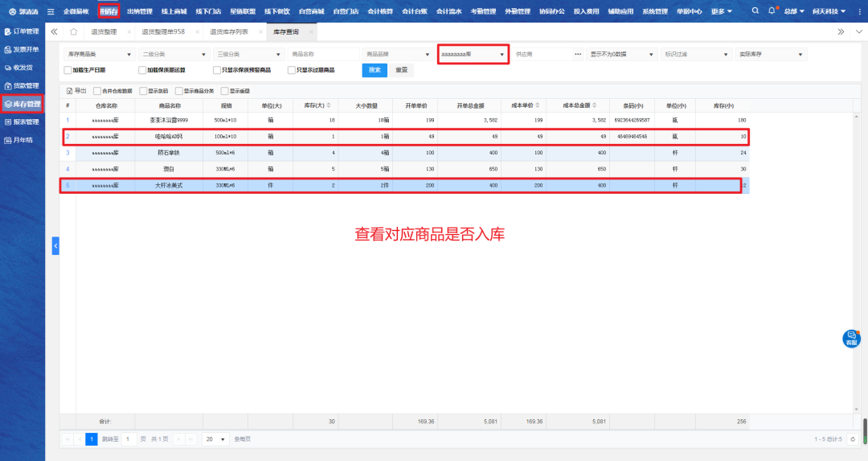The width and height of the screenshot is (868, 461).
Task: Click the hamburger menu icon beside 企微易帐
Action: (x=51, y=11)
